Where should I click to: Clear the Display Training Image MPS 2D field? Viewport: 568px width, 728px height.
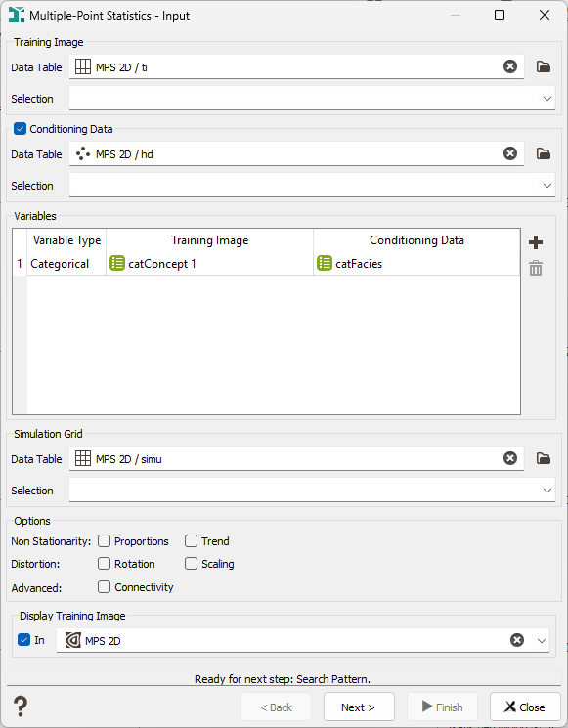[x=517, y=640]
